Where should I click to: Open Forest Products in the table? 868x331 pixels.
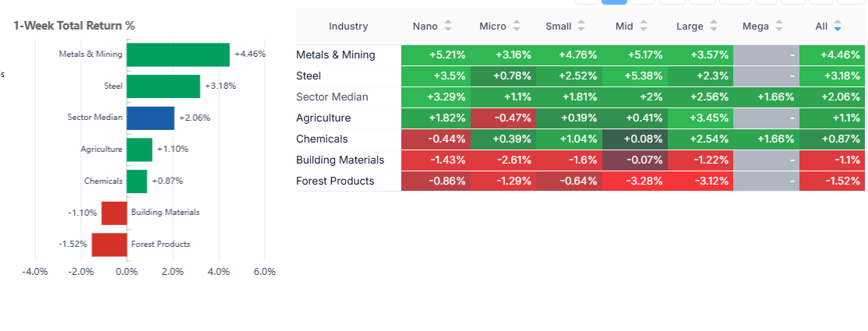335,181
